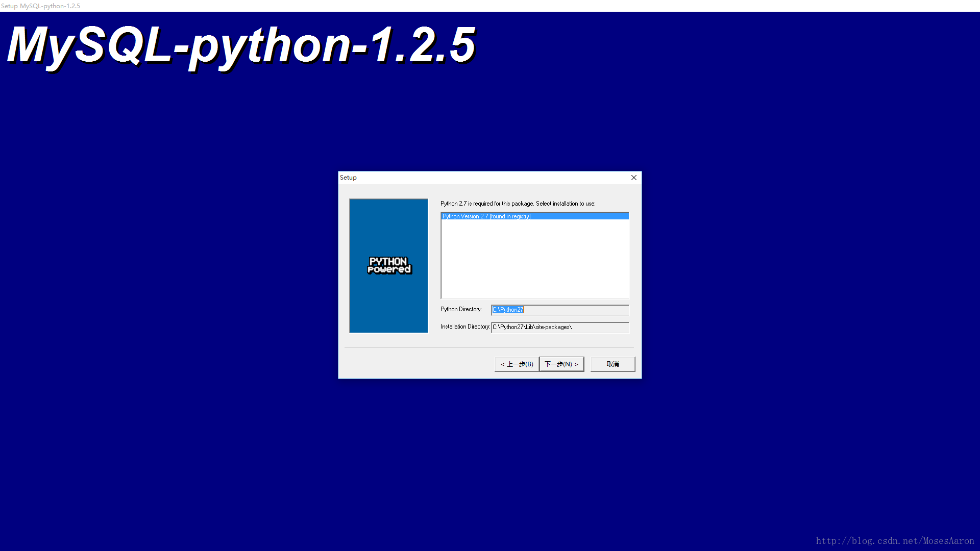Click the Installation Directory input field
Viewport: 980px width, 551px height.
(560, 327)
